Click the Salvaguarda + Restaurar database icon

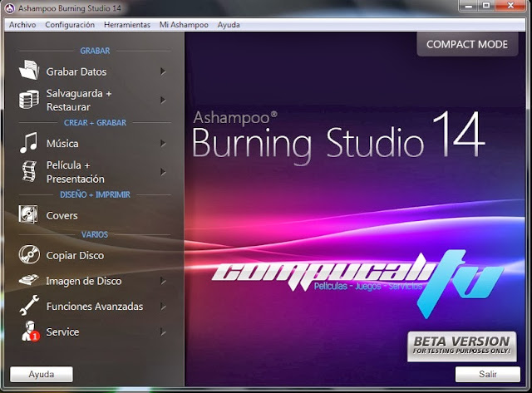[x=29, y=100]
